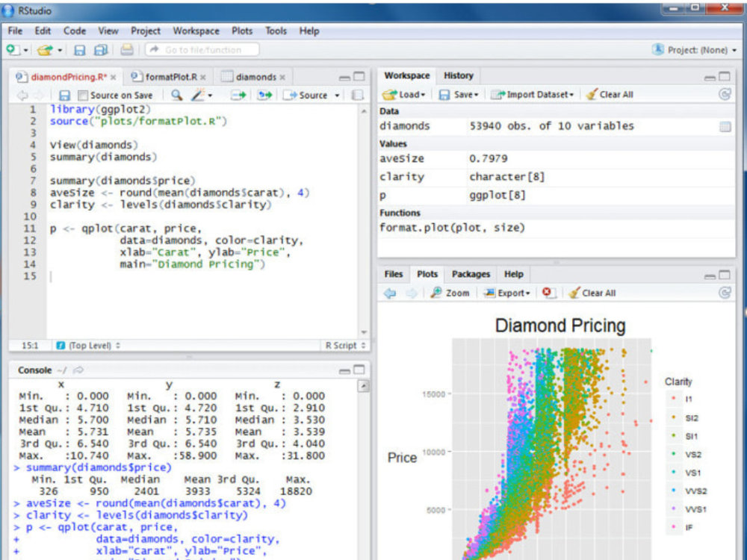Open the File menu

[15, 31]
